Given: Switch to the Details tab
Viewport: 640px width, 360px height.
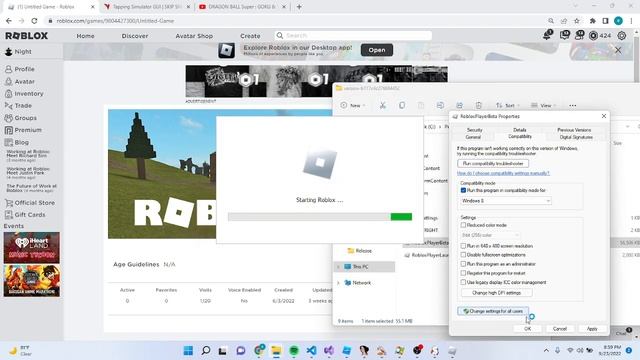Looking at the screenshot, I should tap(520, 130).
